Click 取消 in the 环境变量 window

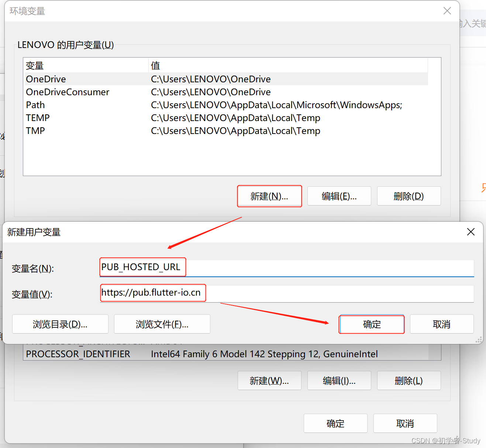(x=405, y=423)
